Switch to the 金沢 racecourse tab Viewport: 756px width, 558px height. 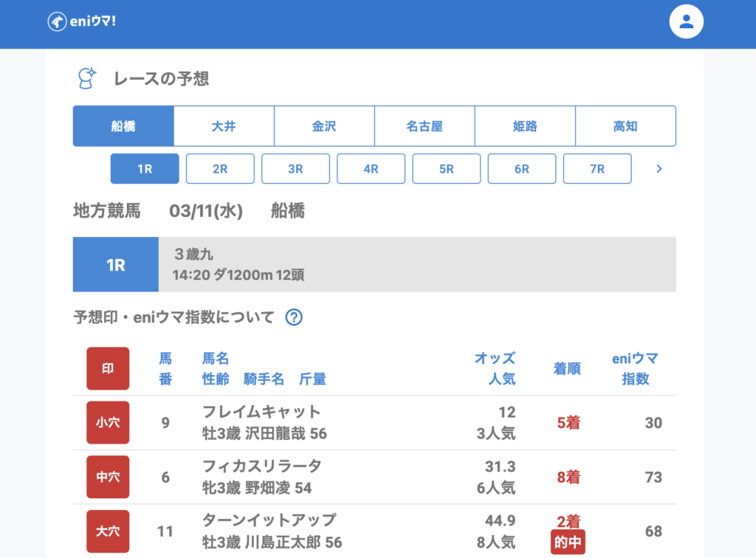[x=324, y=126]
